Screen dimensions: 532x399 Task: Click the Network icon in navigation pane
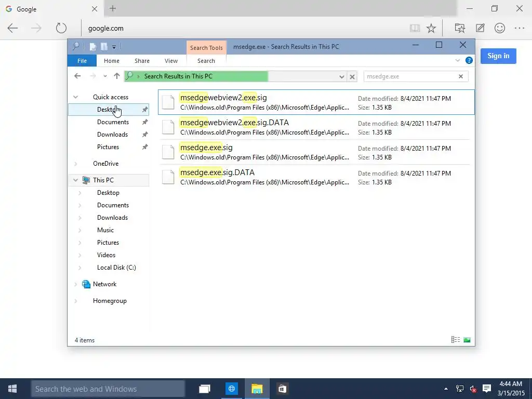coord(86,284)
